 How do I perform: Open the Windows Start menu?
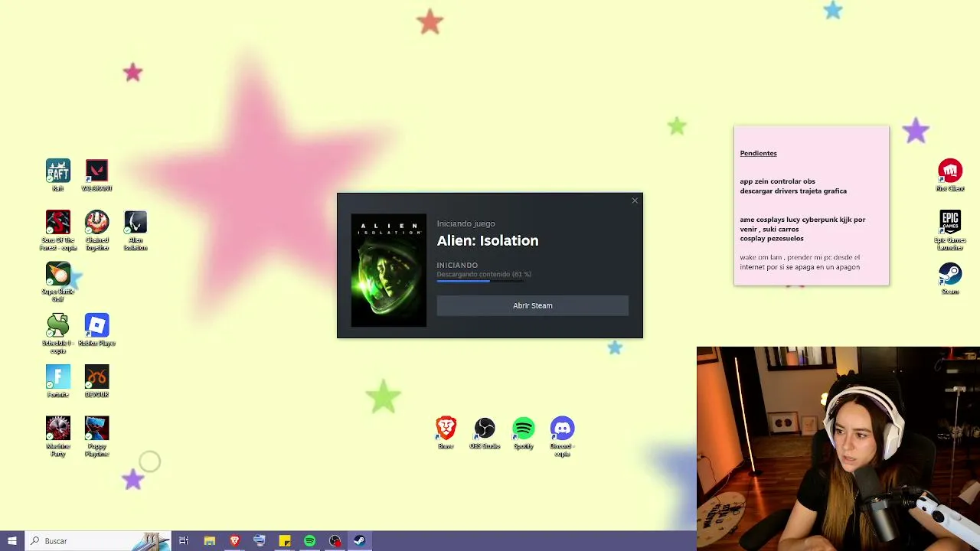point(12,541)
